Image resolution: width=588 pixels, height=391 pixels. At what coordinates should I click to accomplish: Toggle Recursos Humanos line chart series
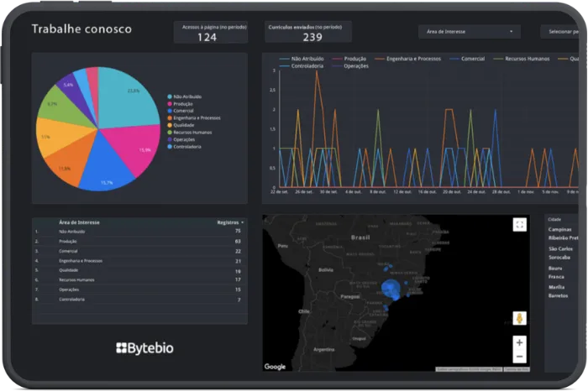pyautogui.click(x=522, y=59)
